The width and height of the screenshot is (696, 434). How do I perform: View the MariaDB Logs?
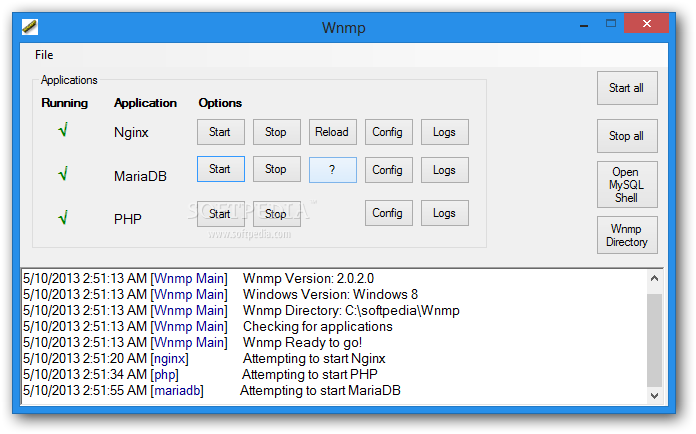444,170
